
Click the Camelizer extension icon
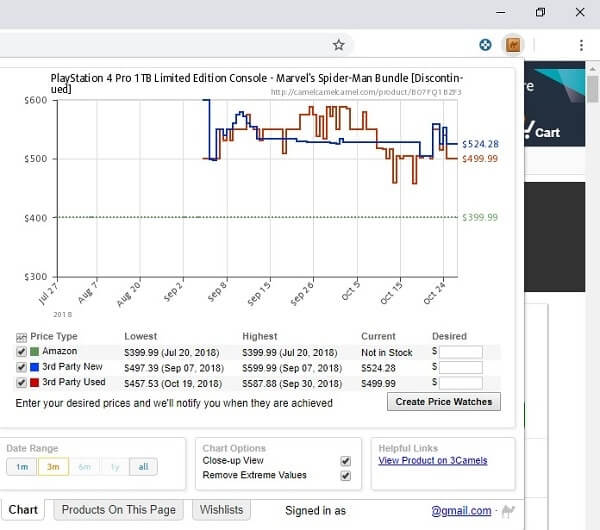tap(513, 45)
